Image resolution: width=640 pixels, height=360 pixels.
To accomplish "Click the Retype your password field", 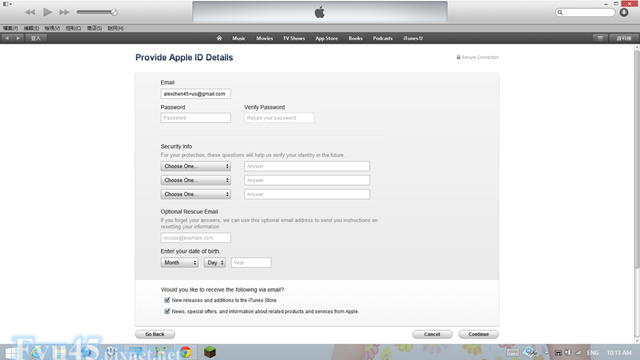I will click(x=279, y=118).
